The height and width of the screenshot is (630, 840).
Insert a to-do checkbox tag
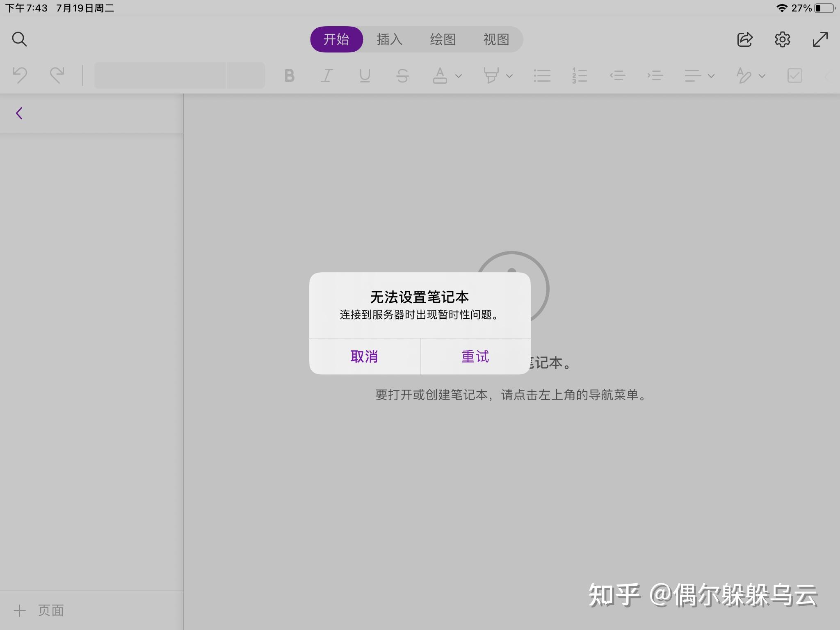pos(795,75)
